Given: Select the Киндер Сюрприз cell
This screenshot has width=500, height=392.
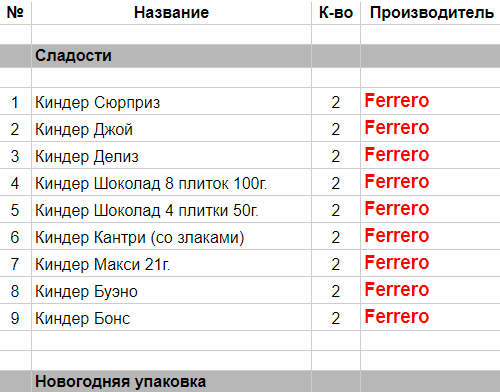Looking at the screenshot, I should [171, 102].
